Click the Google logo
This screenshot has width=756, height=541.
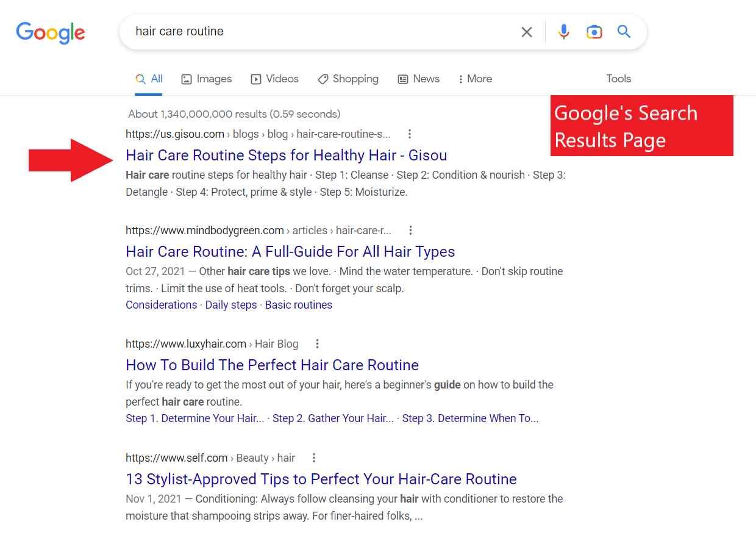point(51,32)
